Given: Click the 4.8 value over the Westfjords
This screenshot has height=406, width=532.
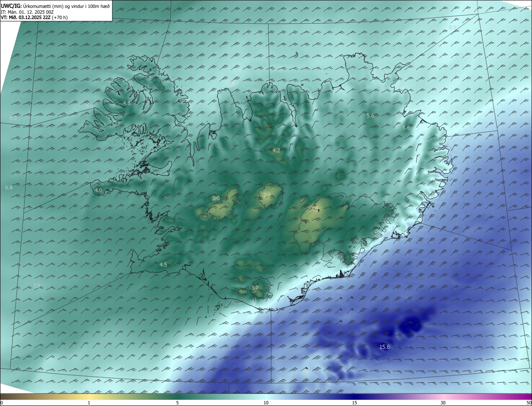Looking at the screenshot, I should (127, 103).
